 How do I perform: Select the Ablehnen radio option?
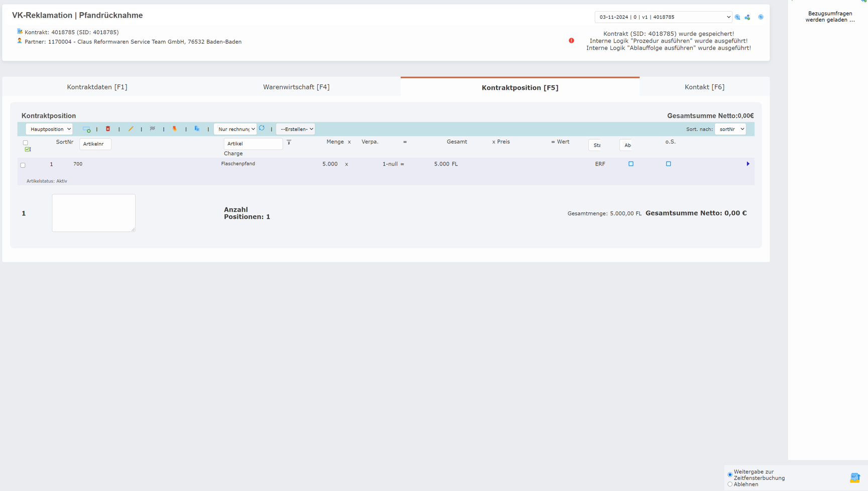[x=730, y=484]
